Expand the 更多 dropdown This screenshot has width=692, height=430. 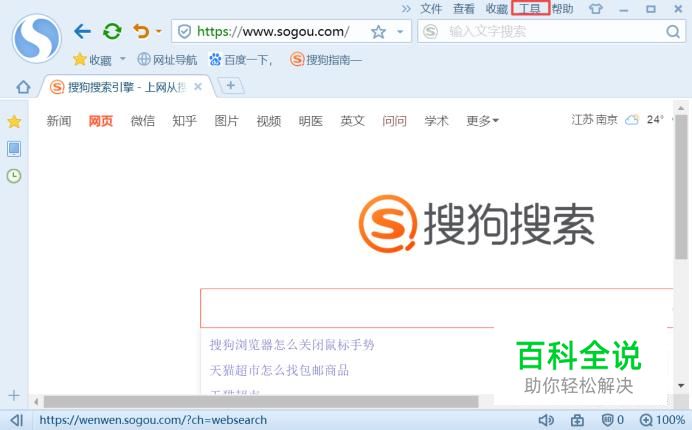[482, 121]
